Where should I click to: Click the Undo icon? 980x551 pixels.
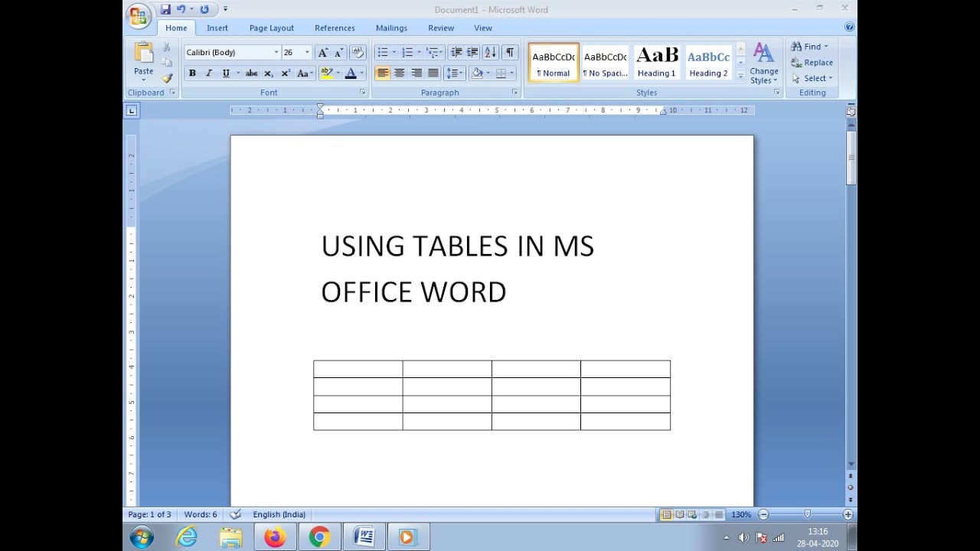pos(181,9)
